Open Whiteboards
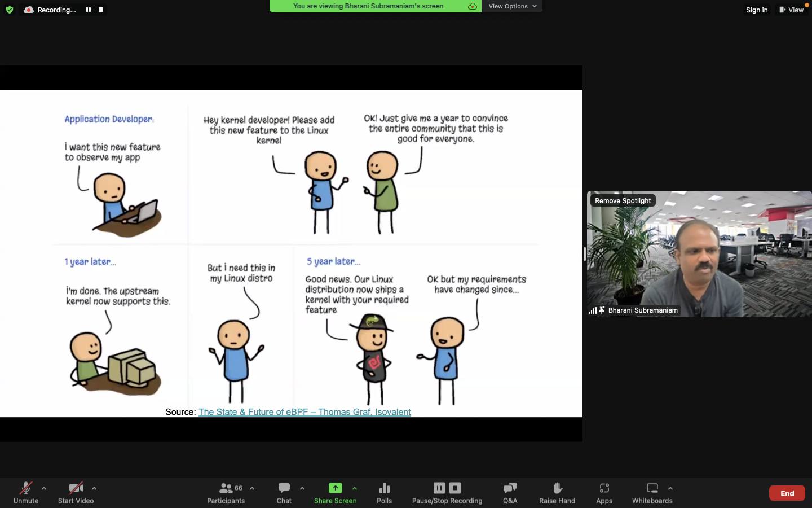This screenshot has width=812, height=508. point(652,492)
